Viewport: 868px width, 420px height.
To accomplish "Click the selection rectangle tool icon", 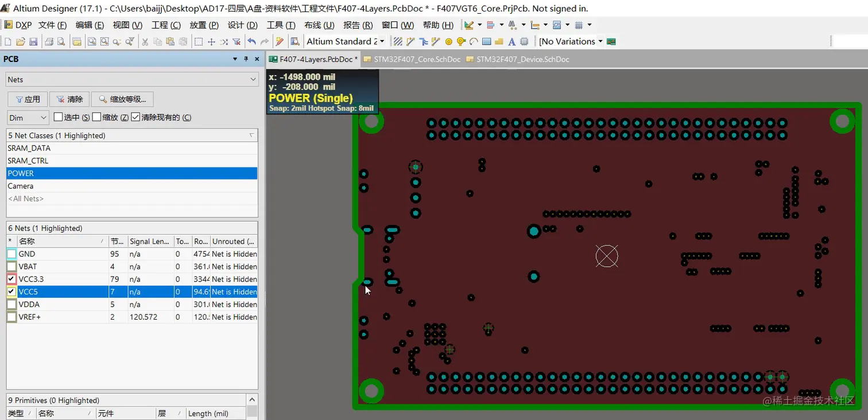I will (x=199, y=41).
